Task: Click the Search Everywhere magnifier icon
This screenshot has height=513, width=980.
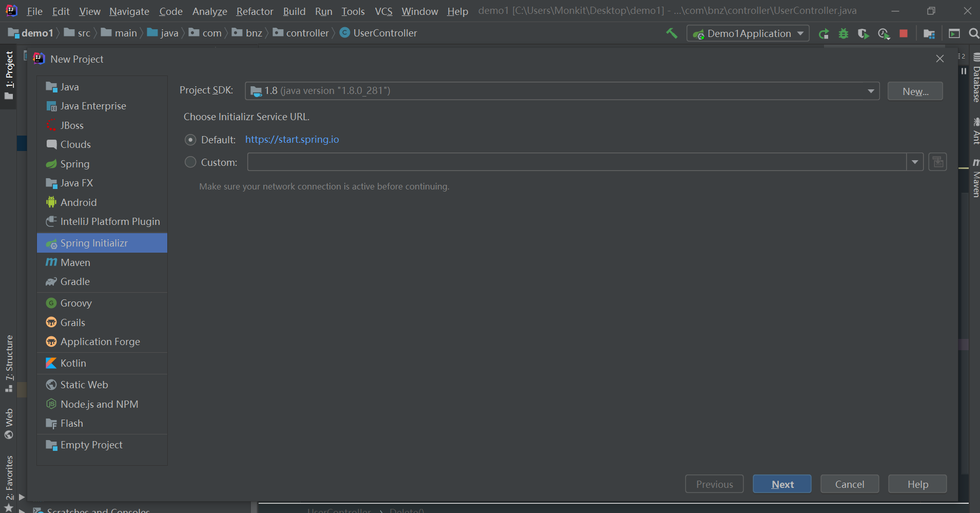Action: coord(973,34)
